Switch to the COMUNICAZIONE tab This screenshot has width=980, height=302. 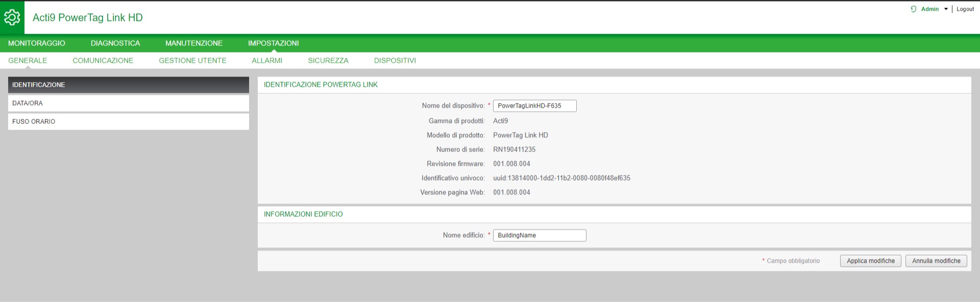point(103,61)
